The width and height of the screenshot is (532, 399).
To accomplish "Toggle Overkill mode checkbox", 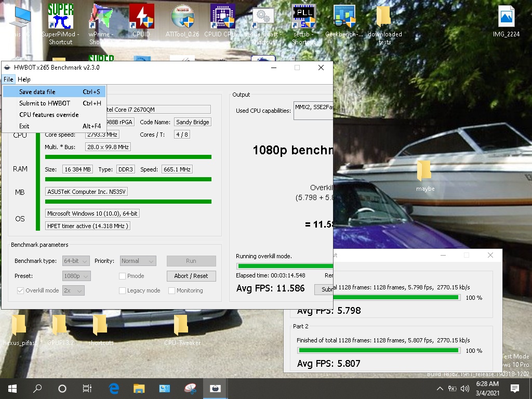I will [x=20, y=290].
